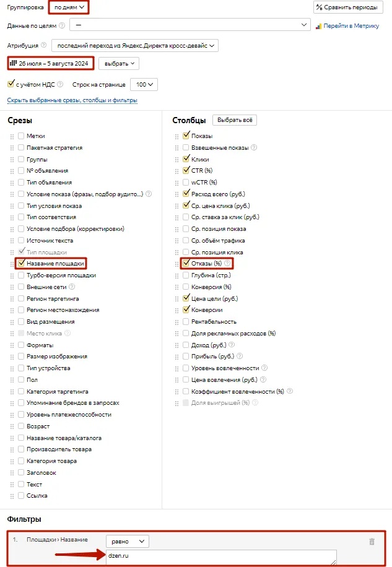This screenshot has height=567, width=392.
Task: Click the calendar icon in date range
Action: coord(14,63)
